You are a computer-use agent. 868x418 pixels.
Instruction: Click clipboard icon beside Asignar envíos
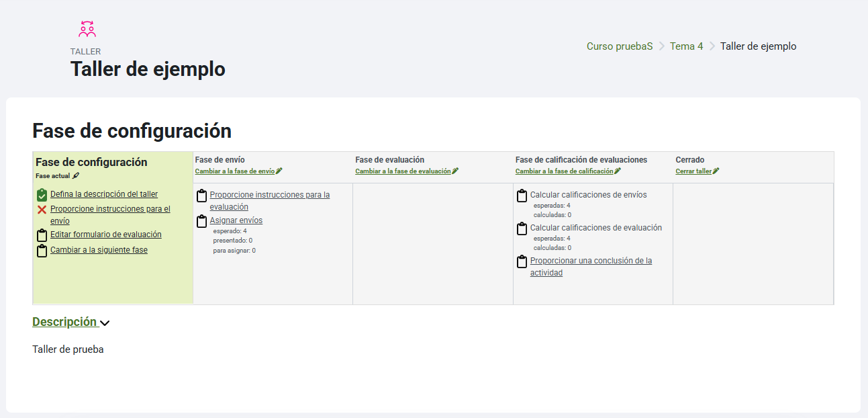coord(201,221)
